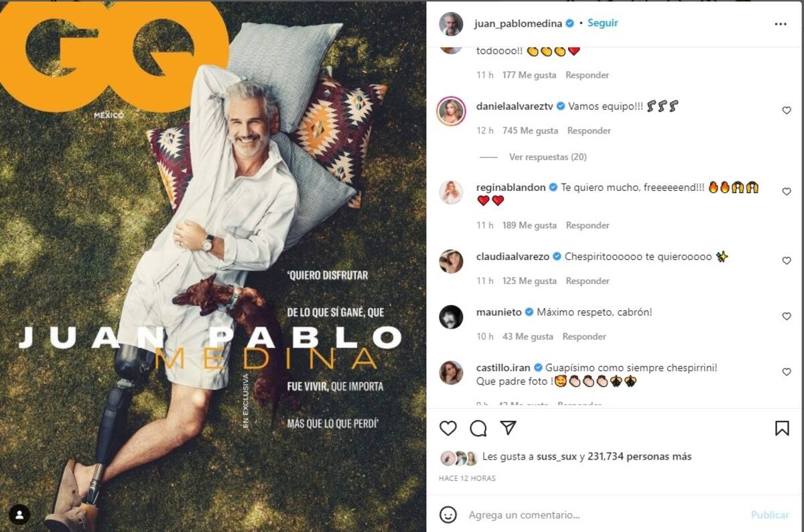Open reginablandon profile link
The width and height of the screenshot is (804, 532).
click(511, 188)
